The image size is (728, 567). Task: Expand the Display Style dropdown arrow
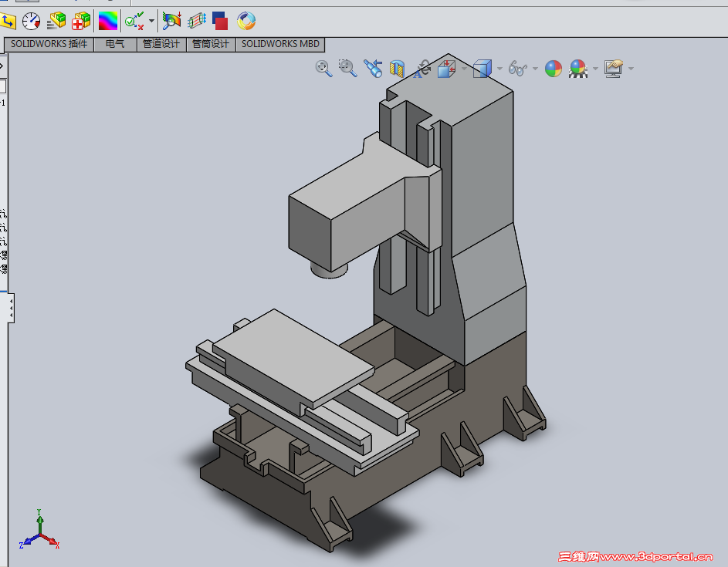click(499, 69)
